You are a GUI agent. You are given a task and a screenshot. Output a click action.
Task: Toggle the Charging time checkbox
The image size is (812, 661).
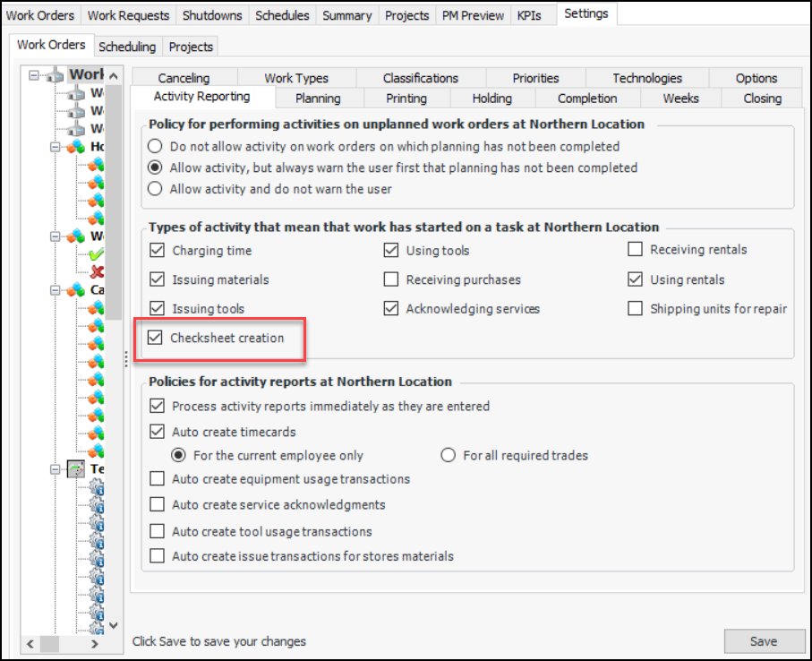157,250
